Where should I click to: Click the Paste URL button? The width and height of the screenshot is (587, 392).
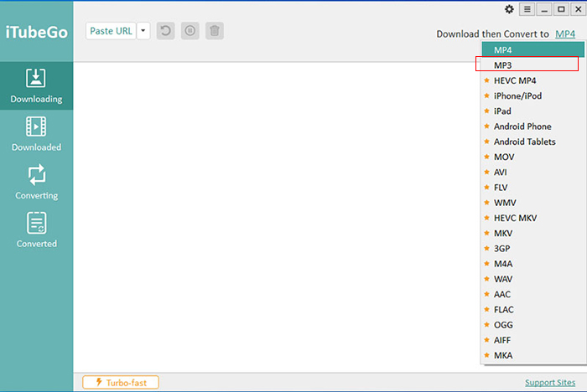click(x=111, y=31)
